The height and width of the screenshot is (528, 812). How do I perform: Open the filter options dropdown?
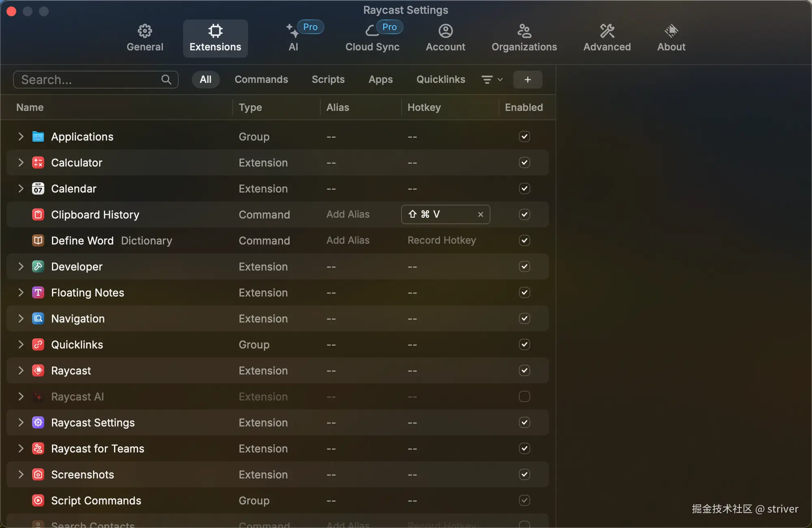[x=492, y=80]
